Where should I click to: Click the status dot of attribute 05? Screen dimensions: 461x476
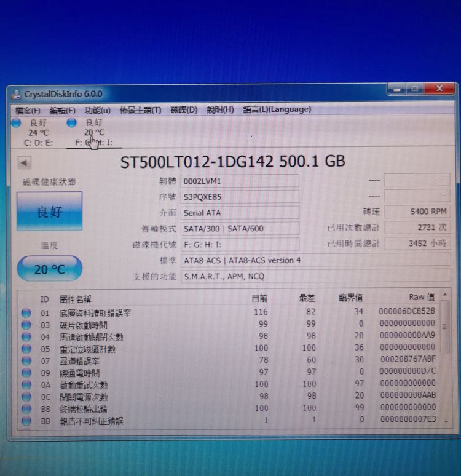click(x=26, y=349)
